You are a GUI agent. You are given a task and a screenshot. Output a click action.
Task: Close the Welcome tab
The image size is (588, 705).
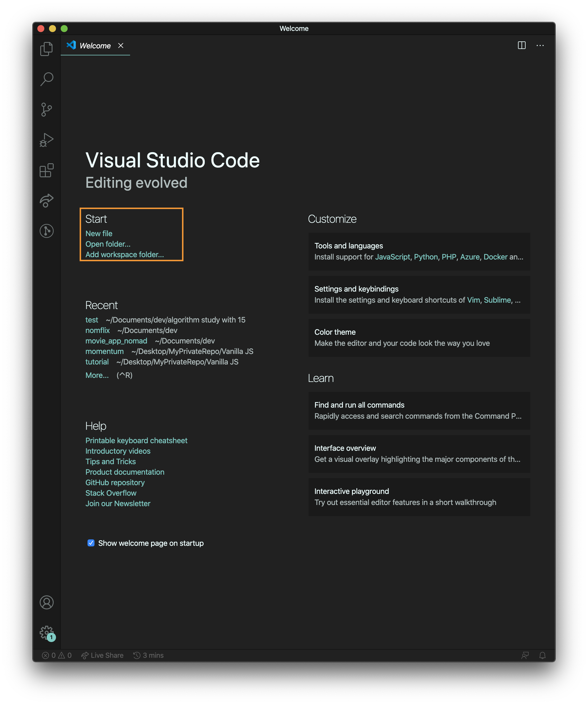pos(121,46)
